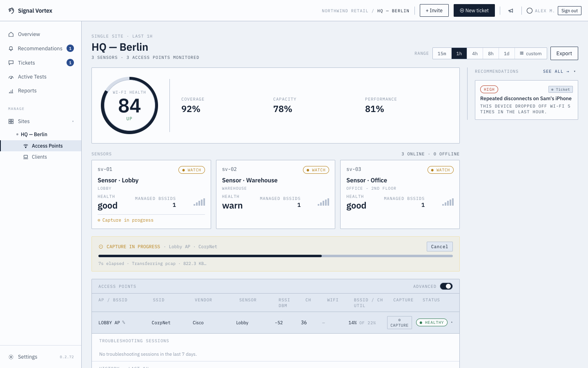This screenshot has height=368, width=588.
Task: Click the Tickets speech bubble icon
Action: (x=11, y=63)
